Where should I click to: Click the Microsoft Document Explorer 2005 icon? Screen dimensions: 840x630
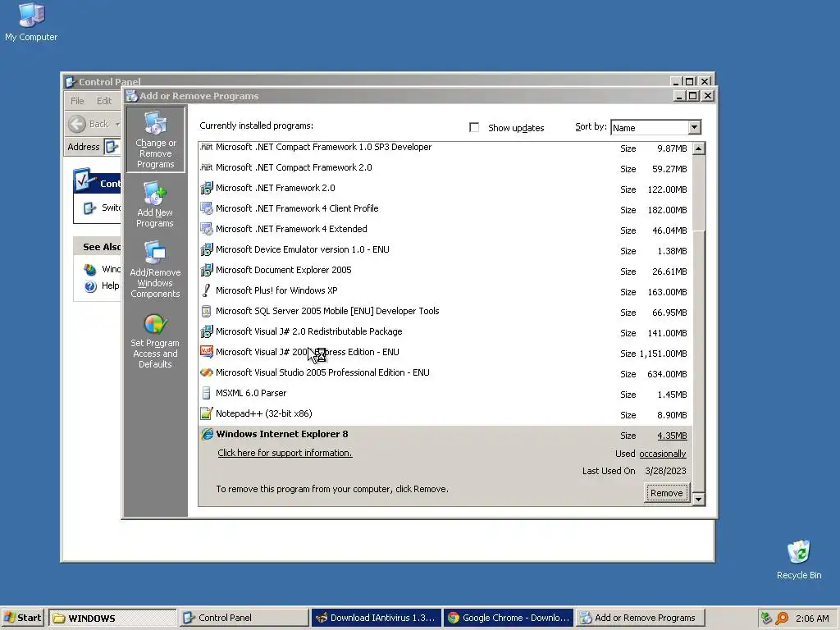coord(206,270)
